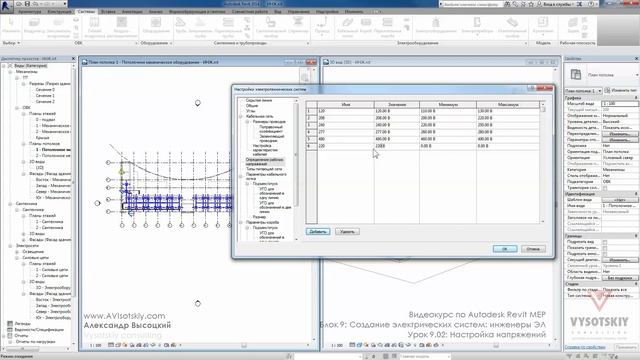Click the Добавить button in dialog
The image size is (640, 360).
pos(318,231)
